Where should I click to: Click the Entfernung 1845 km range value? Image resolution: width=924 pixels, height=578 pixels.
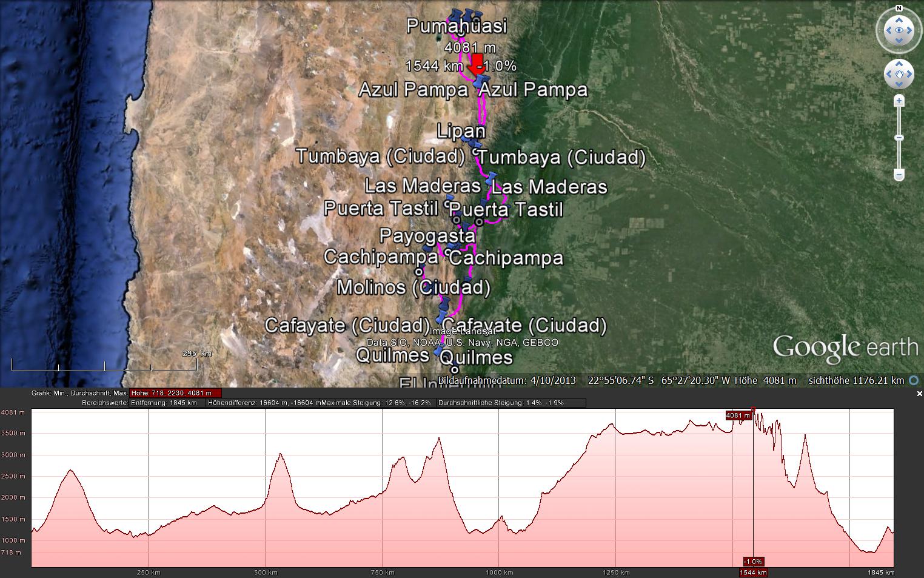(164, 403)
